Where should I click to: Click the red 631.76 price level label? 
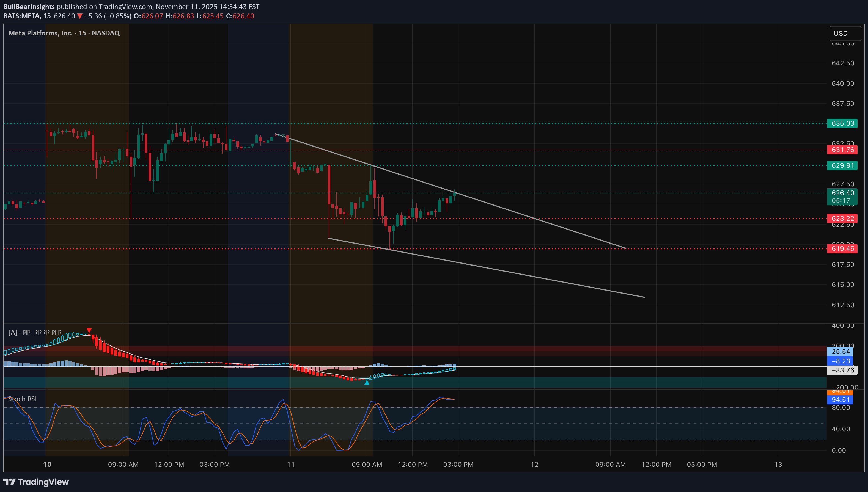(842, 150)
